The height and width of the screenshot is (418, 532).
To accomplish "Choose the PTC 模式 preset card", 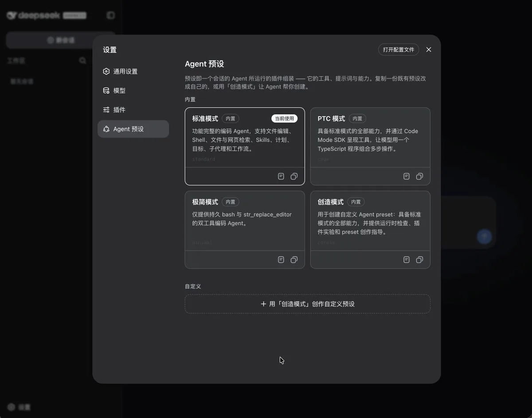I will click(370, 146).
